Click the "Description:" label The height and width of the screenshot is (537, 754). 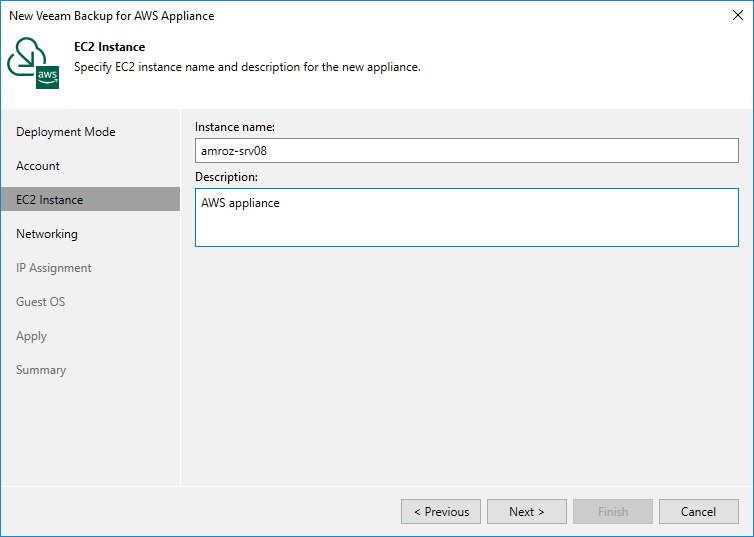(226, 177)
